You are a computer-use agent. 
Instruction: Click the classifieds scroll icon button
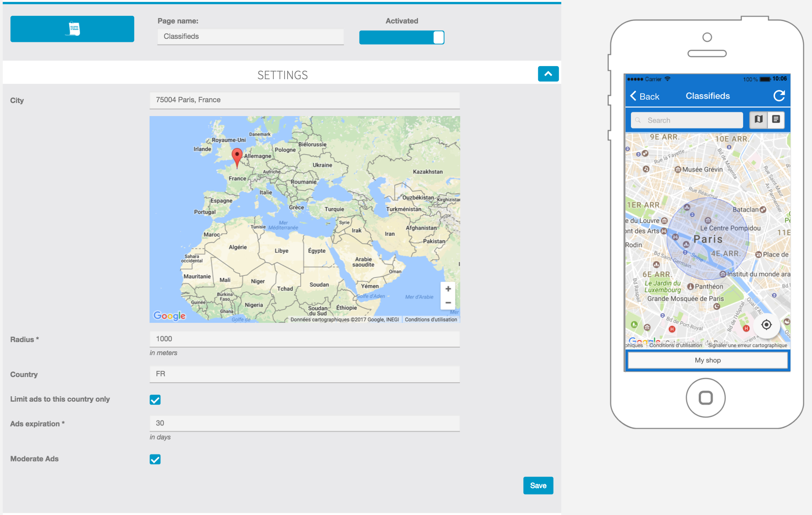click(x=72, y=29)
